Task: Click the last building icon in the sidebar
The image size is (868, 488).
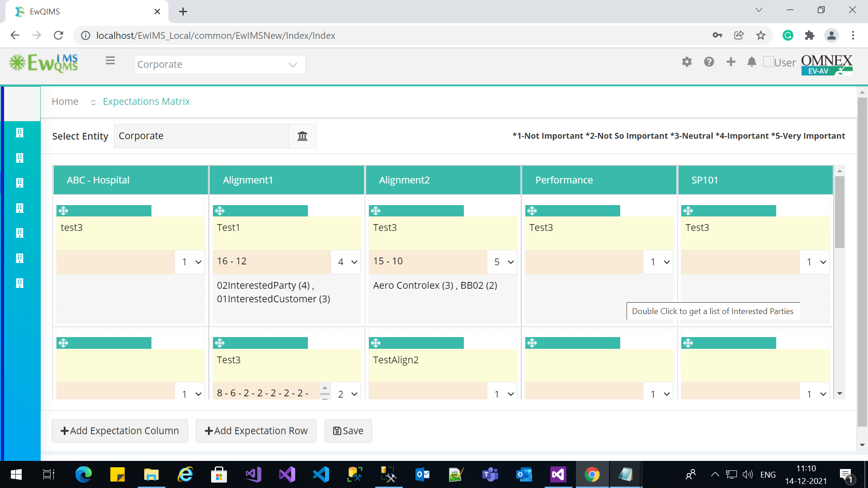Action: pyautogui.click(x=19, y=283)
